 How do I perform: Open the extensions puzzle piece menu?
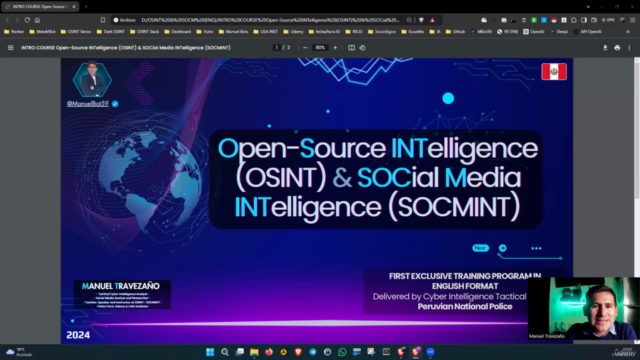tap(574, 20)
